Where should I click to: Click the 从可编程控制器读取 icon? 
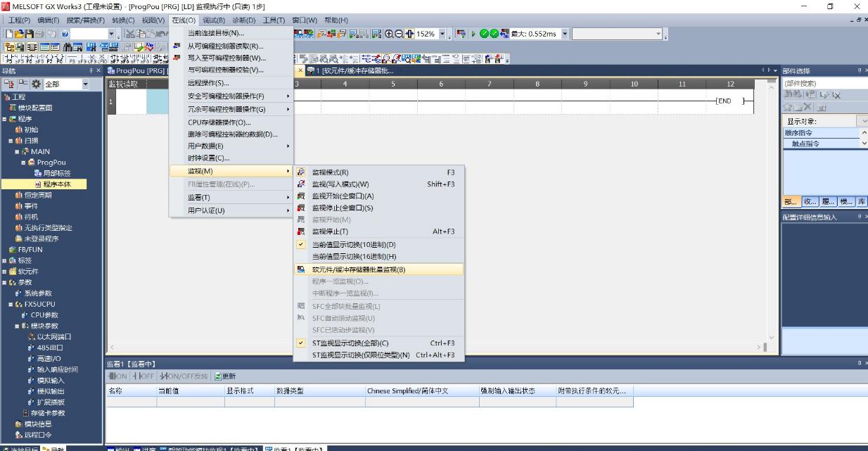177,46
